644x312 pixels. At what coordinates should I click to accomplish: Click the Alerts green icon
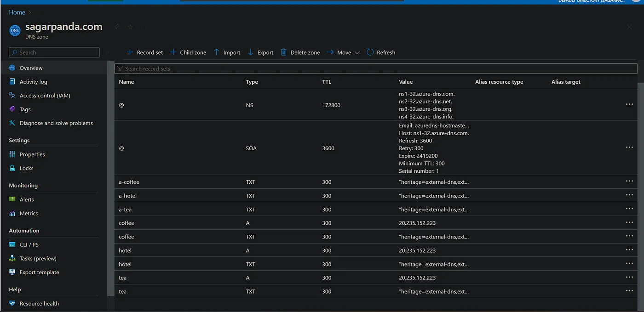pyautogui.click(x=12, y=199)
